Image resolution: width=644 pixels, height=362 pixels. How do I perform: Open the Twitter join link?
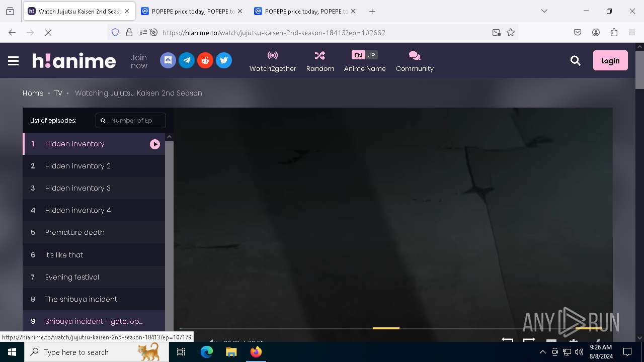224,60
